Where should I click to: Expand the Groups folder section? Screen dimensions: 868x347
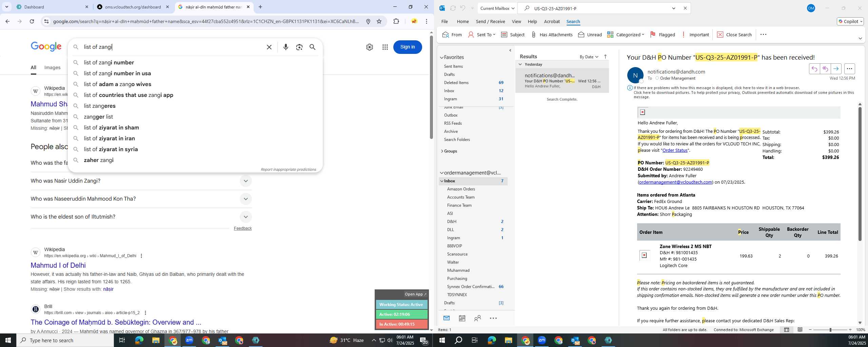click(x=442, y=151)
